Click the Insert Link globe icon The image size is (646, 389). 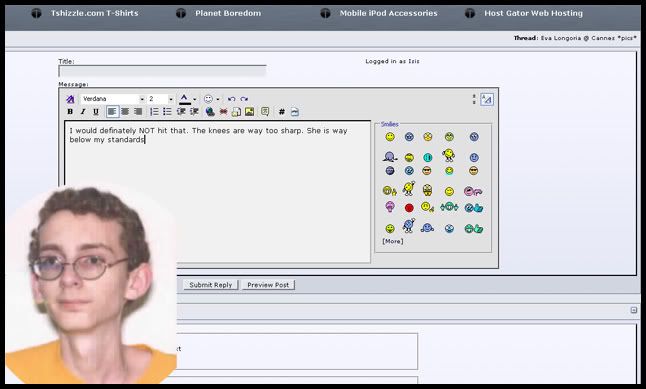click(x=210, y=112)
